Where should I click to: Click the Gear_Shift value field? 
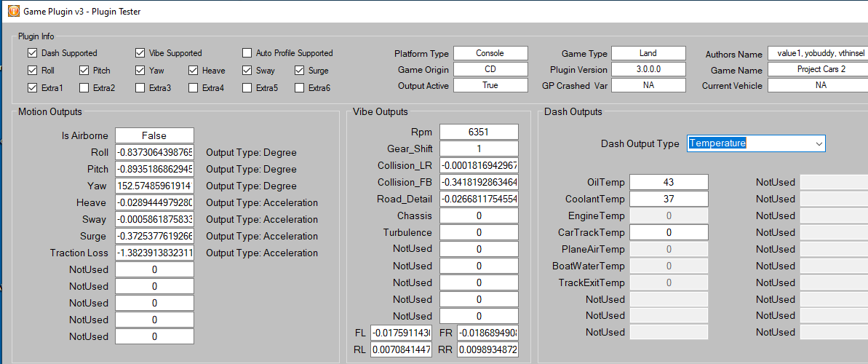coord(479,149)
